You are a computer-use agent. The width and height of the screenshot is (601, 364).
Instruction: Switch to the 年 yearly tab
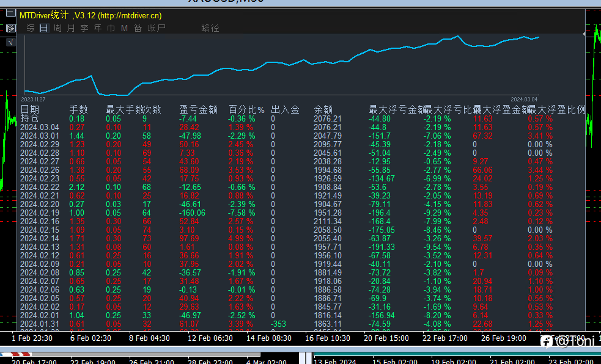(98, 28)
